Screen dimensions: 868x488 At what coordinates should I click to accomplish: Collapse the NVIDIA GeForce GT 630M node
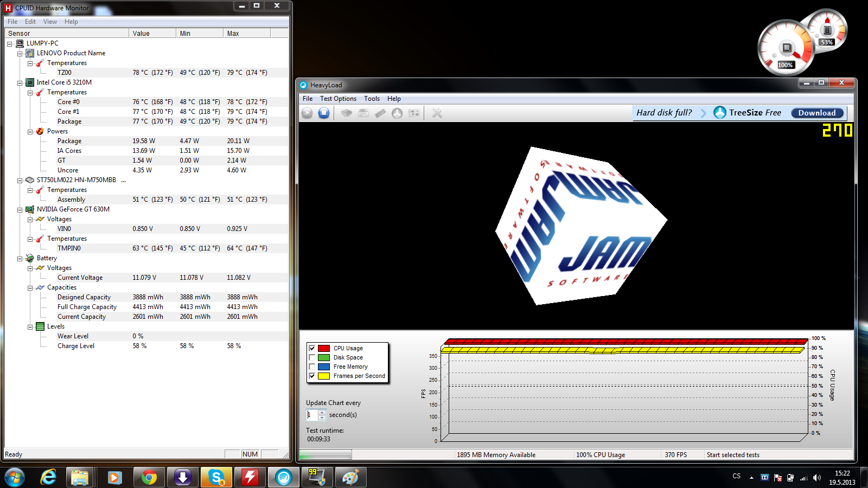(x=20, y=210)
